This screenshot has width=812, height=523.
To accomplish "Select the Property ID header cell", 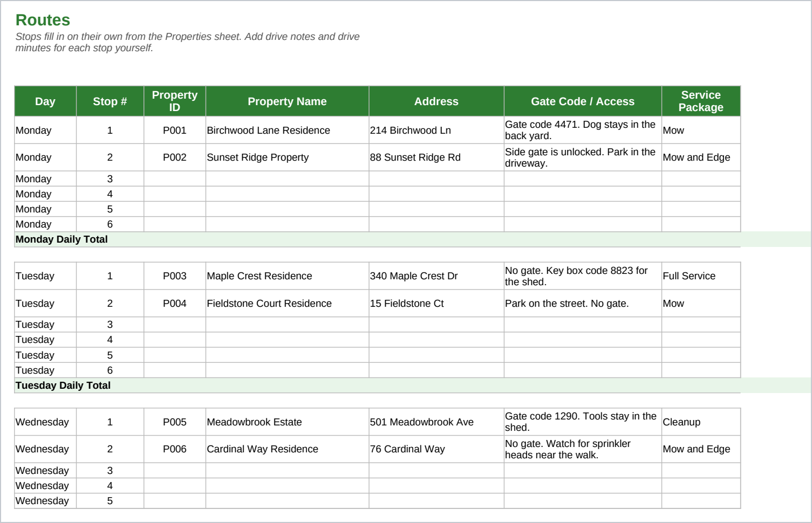I will pyautogui.click(x=175, y=101).
